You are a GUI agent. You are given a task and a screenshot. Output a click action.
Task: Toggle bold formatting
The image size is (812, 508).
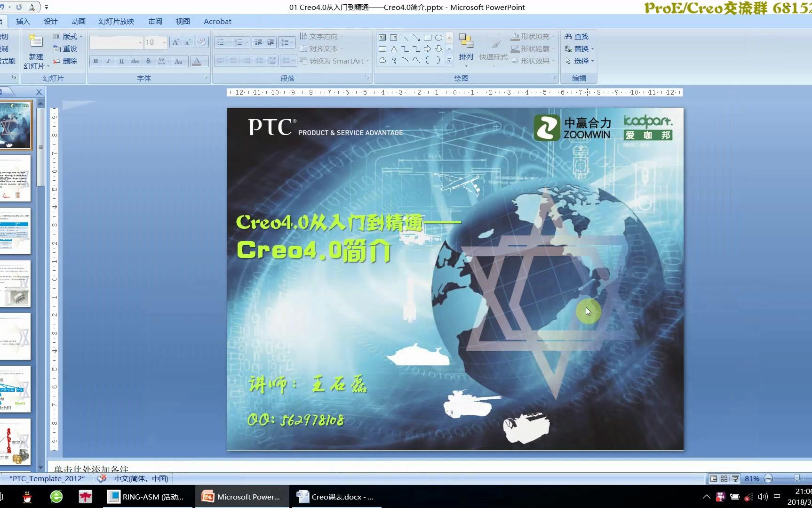[96, 61]
